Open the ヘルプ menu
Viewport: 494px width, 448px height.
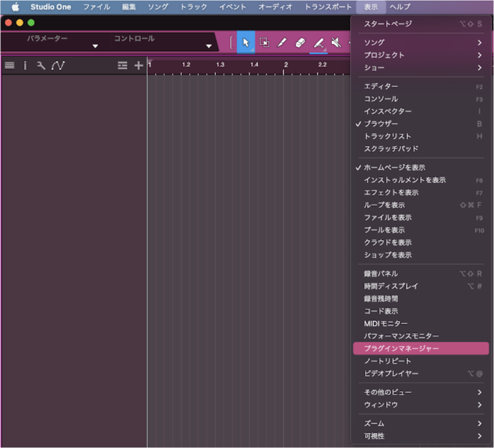[400, 7]
